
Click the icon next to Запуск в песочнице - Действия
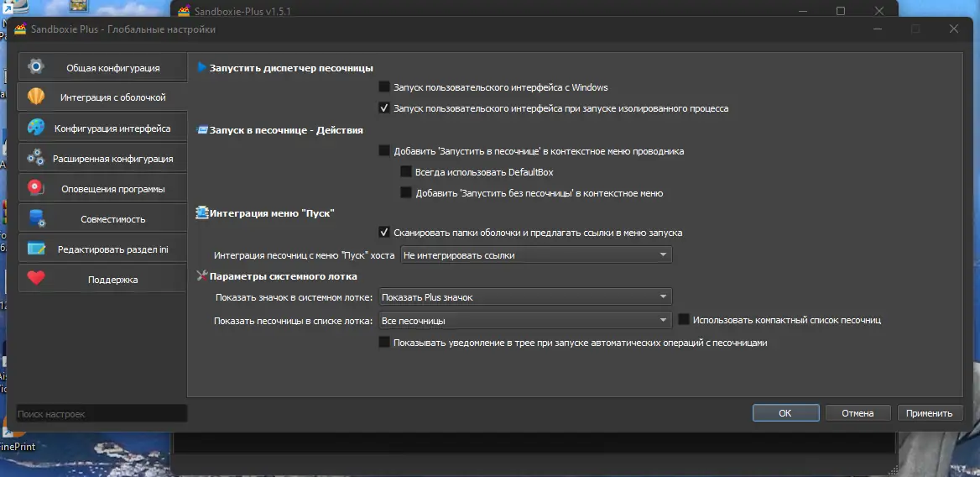click(x=202, y=130)
